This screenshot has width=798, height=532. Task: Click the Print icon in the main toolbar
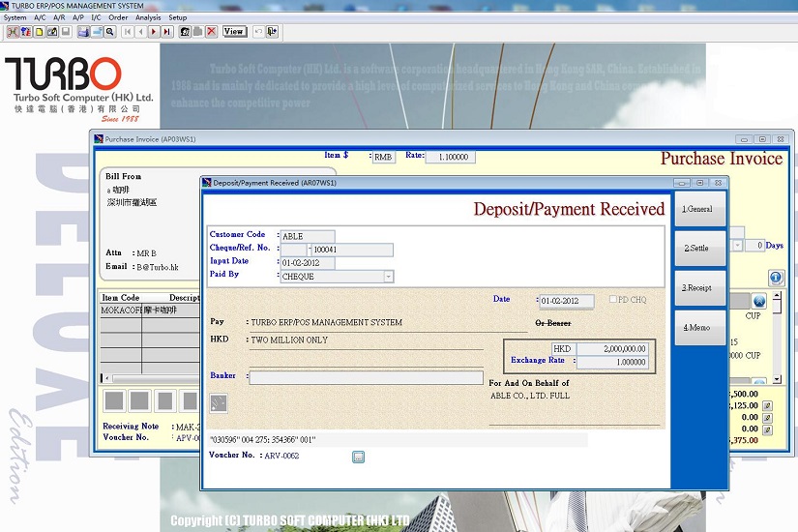click(x=83, y=32)
